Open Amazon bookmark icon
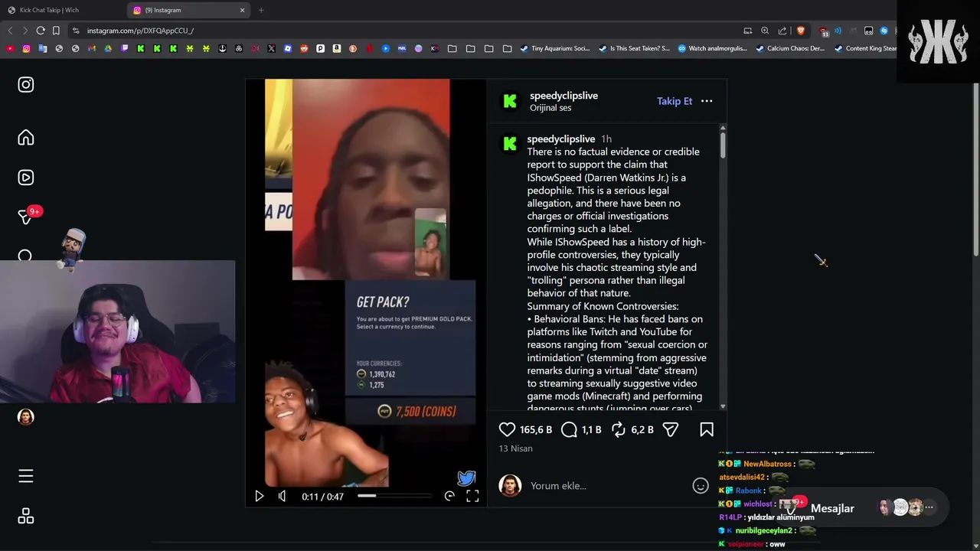The image size is (980, 551). coord(337,48)
